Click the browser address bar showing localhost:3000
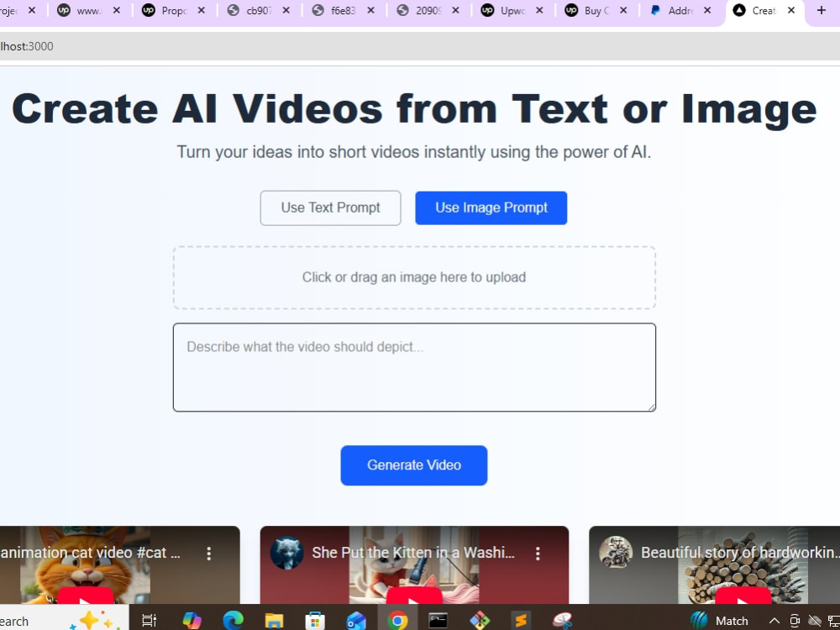Image resolution: width=840 pixels, height=630 pixels. pos(420,46)
